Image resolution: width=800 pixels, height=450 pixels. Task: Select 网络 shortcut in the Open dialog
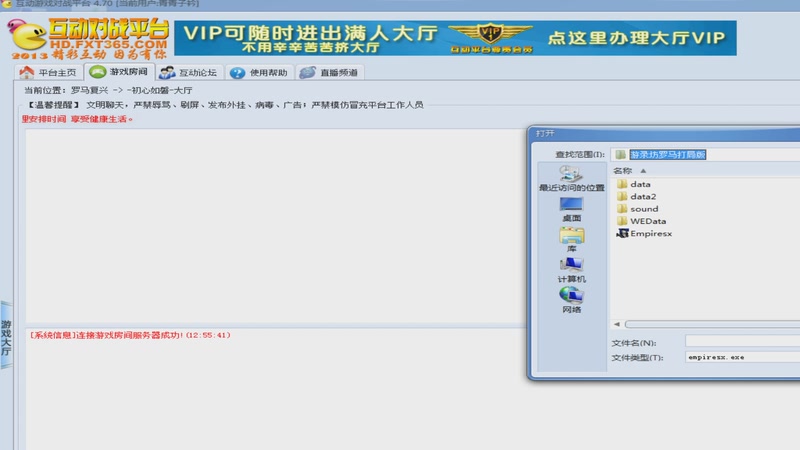click(x=571, y=300)
